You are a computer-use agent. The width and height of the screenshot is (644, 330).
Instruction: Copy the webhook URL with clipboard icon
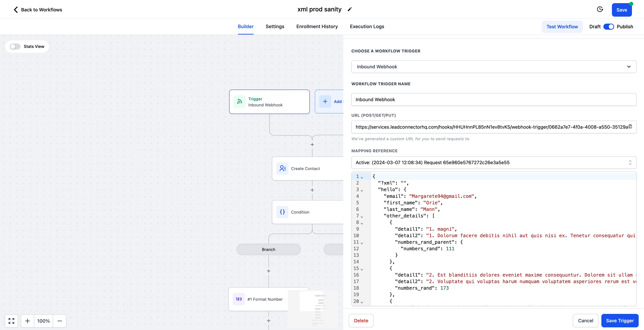click(630, 127)
